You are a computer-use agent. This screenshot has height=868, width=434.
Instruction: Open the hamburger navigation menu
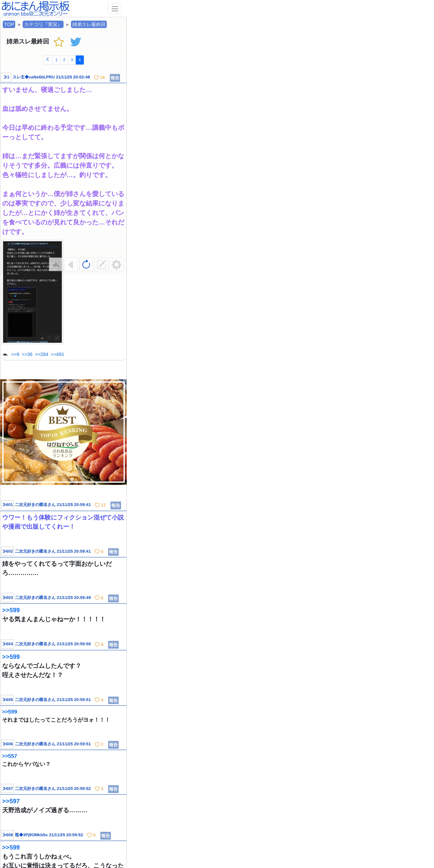(x=115, y=9)
